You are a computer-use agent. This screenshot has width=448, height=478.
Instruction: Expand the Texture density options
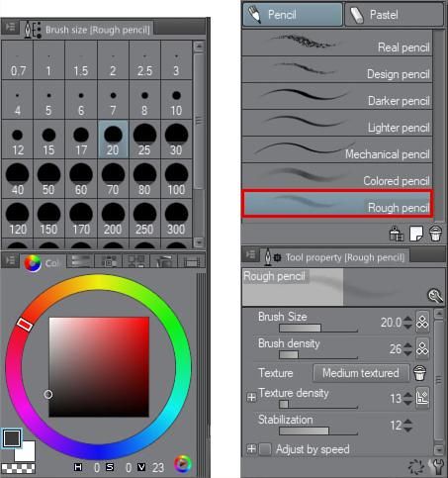251,397
